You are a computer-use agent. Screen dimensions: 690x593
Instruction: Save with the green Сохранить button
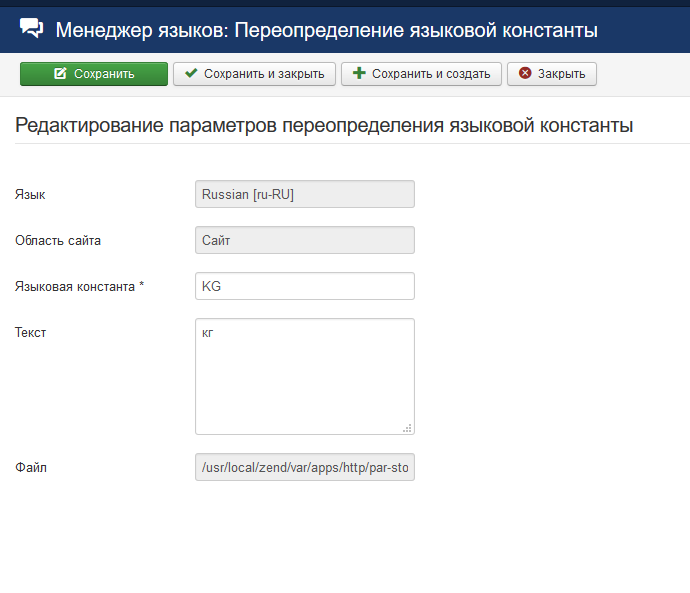point(94,74)
